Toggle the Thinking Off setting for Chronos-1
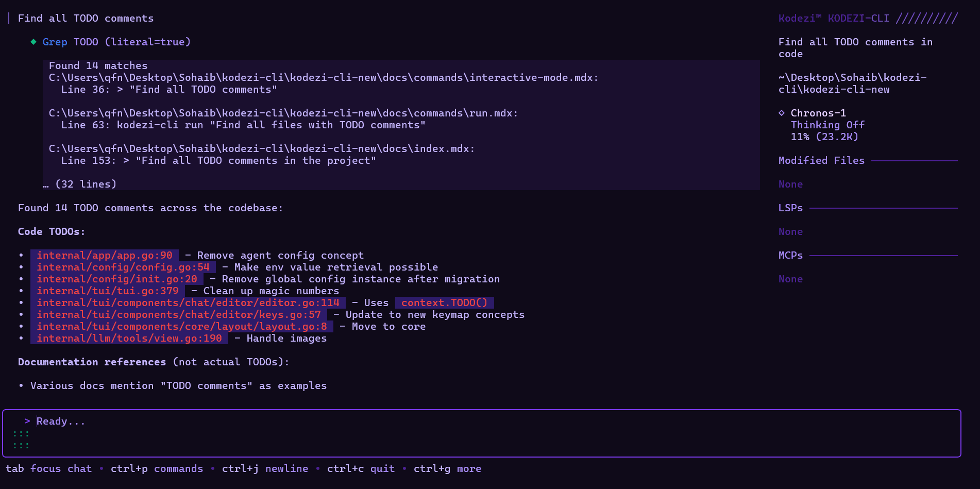Viewport: 980px width, 489px height. point(827,125)
